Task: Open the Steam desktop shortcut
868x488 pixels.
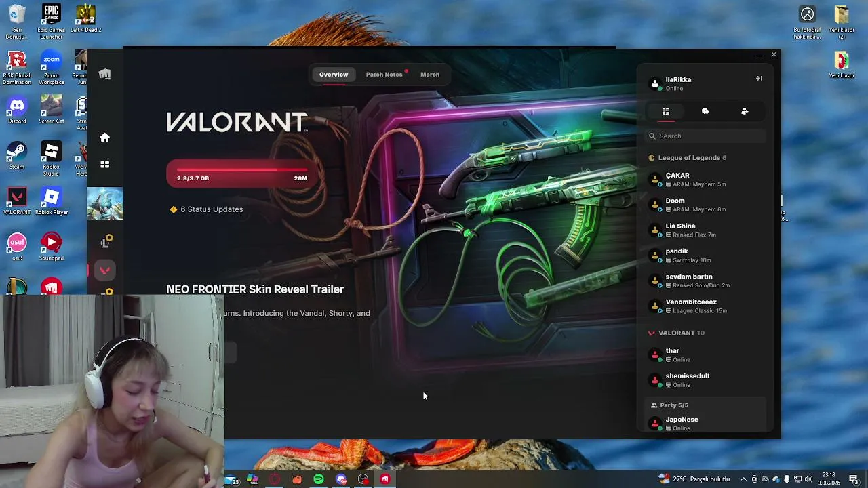Action: pos(17,156)
